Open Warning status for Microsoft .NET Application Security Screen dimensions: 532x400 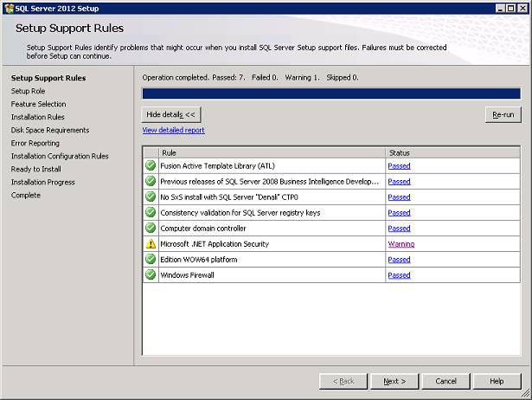(x=401, y=244)
